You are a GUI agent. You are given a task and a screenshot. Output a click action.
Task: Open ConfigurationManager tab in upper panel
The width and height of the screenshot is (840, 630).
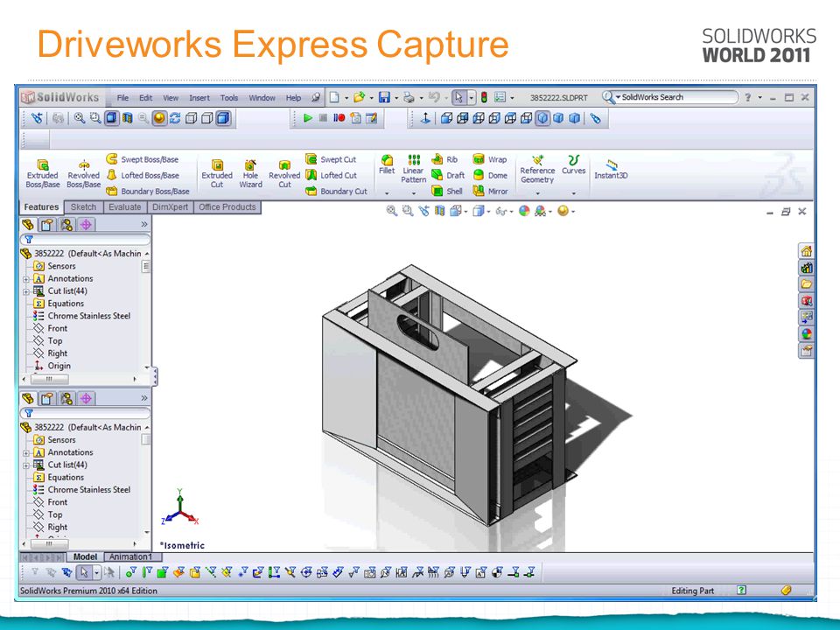[x=66, y=225]
